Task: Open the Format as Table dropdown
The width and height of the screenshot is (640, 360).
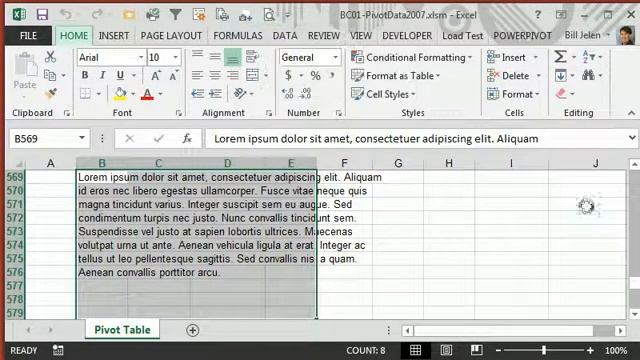Action: pos(396,76)
